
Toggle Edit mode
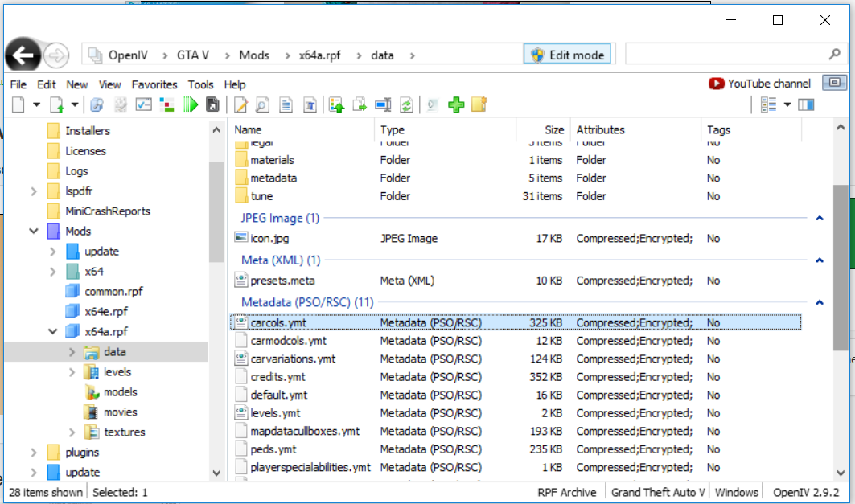tap(567, 55)
